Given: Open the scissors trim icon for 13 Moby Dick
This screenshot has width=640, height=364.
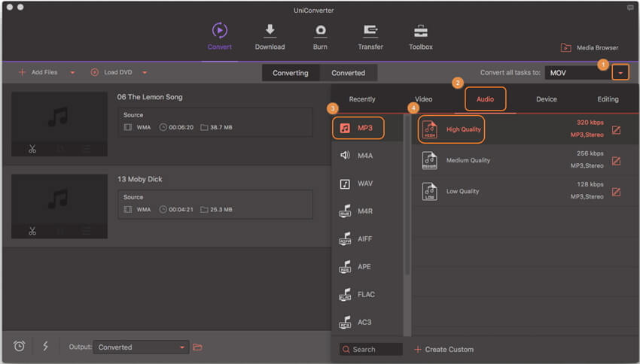Looking at the screenshot, I should point(32,231).
